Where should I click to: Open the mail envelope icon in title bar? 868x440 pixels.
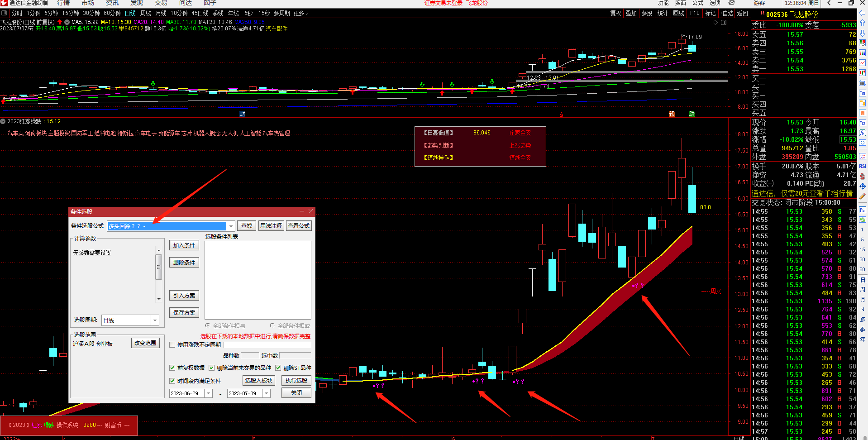tap(731, 3)
